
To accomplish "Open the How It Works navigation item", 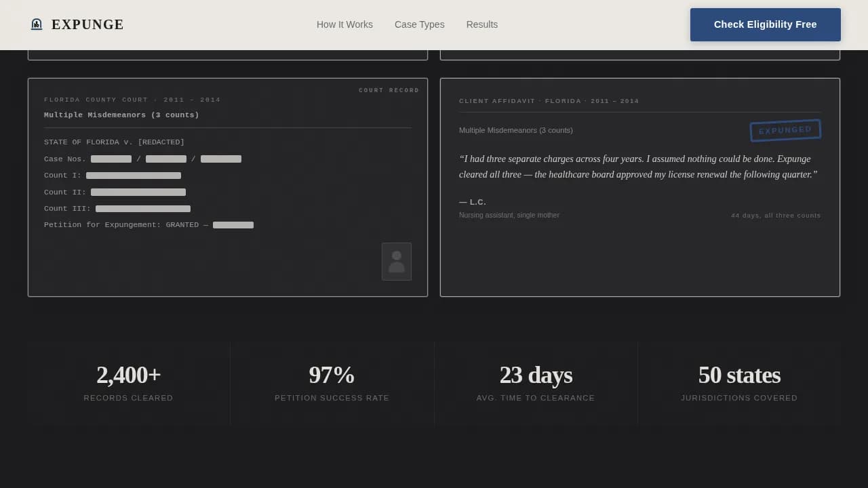I will pos(344,24).
